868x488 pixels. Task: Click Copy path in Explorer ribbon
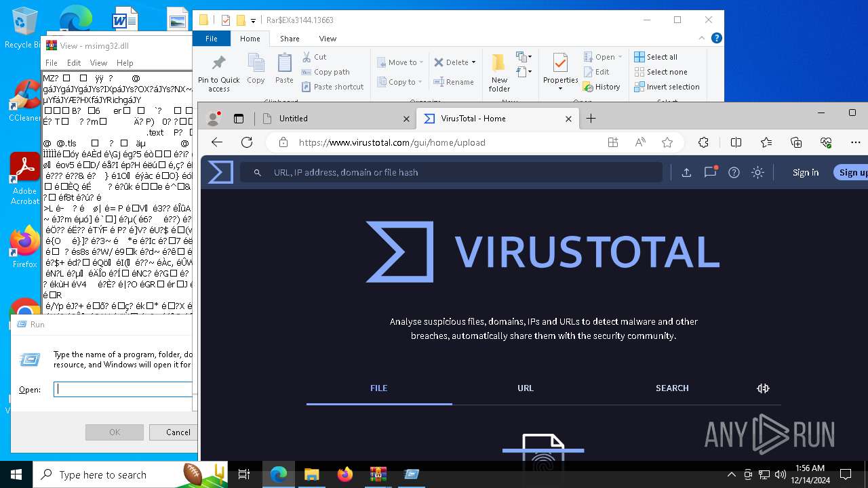click(325, 72)
